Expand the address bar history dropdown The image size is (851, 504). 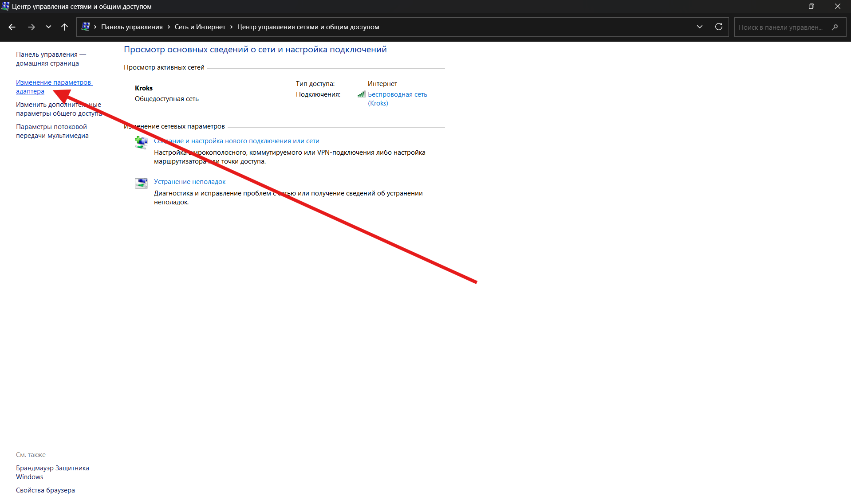pyautogui.click(x=699, y=27)
